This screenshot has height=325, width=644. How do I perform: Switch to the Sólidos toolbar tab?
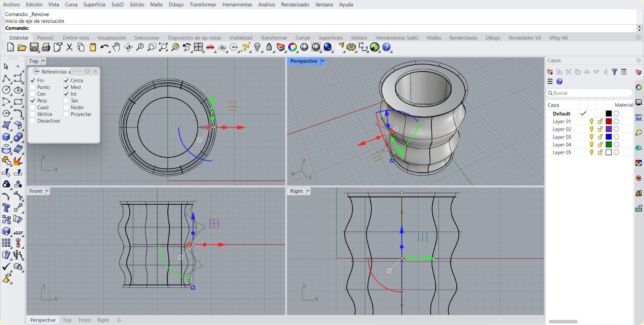tap(359, 38)
